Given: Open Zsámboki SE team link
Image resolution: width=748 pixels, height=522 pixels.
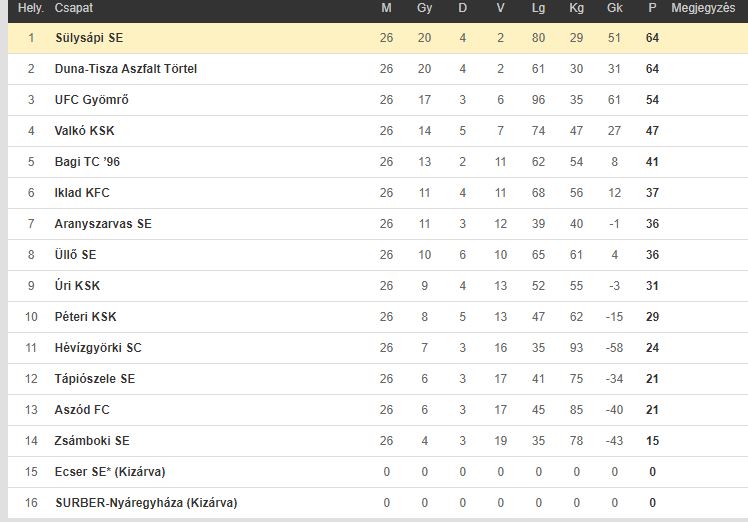Looking at the screenshot, I should click(x=92, y=441).
